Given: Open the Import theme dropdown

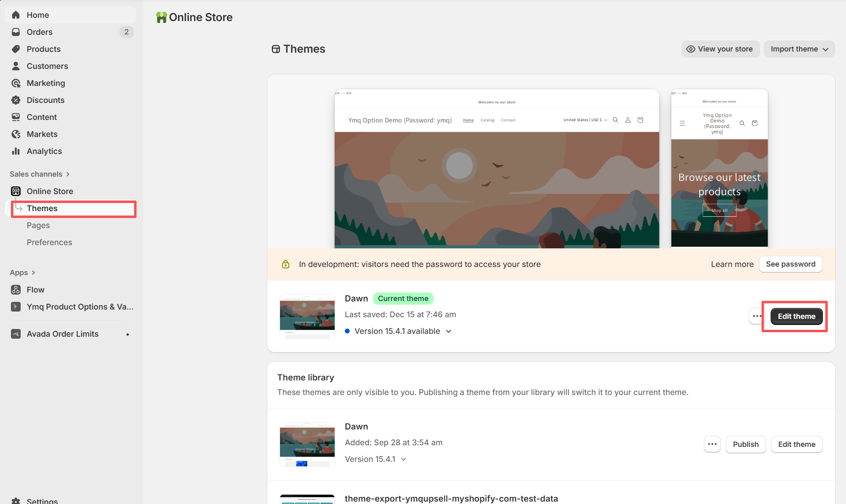Looking at the screenshot, I should (x=799, y=49).
